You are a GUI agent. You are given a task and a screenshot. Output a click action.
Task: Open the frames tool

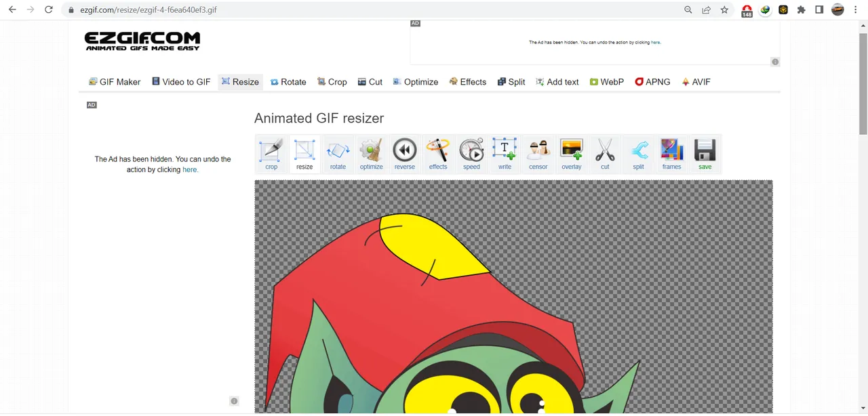click(x=671, y=153)
